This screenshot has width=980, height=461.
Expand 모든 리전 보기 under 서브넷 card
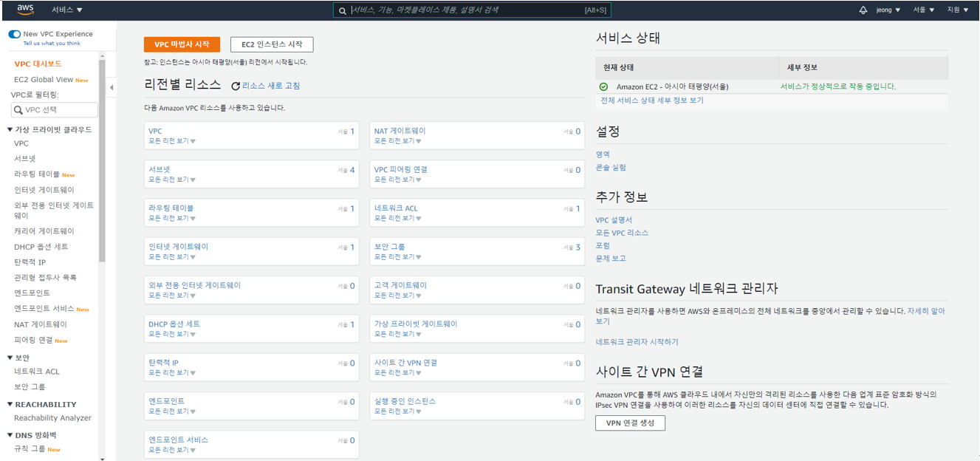[172, 180]
